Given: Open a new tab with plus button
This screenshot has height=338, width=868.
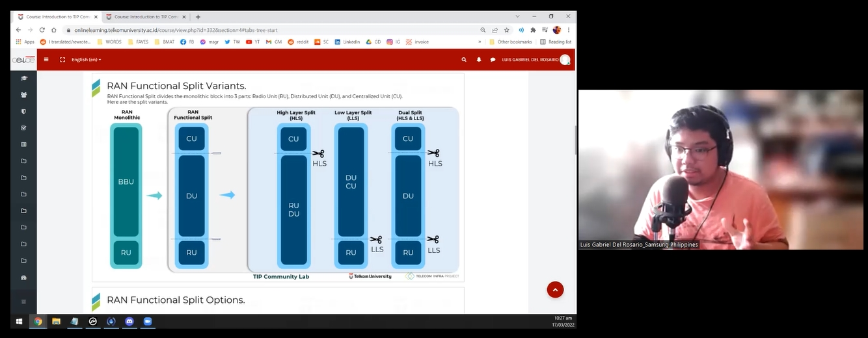Looking at the screenshot, I should click(198, 17).
